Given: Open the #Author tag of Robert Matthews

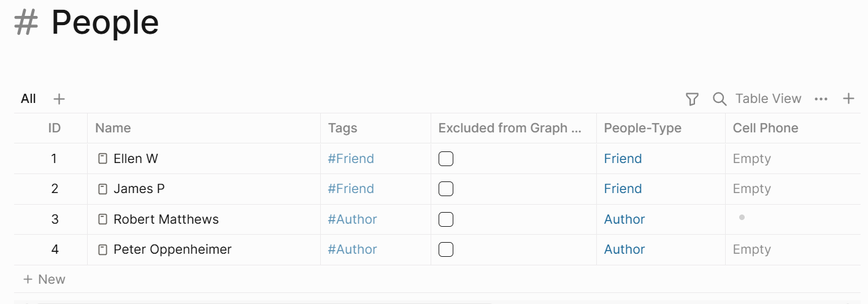Looking at the screenshot, I should (352, 219).
